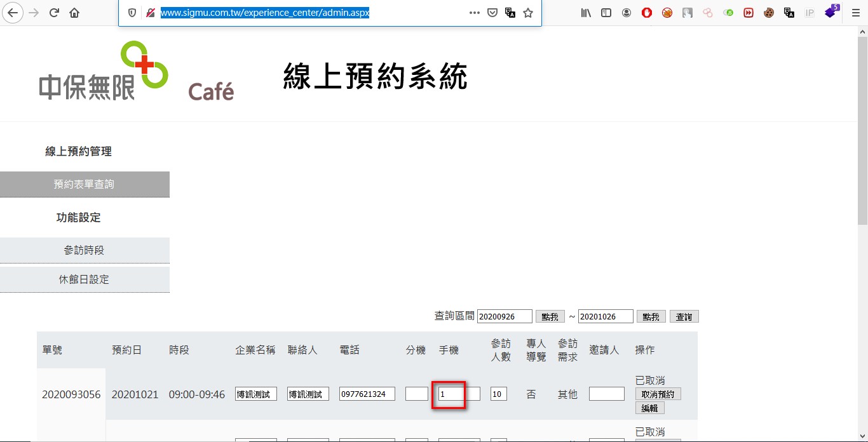Click end date field 20201026
Screen dimensions: 868x442
pyautogui.click(x=606, y=316)
